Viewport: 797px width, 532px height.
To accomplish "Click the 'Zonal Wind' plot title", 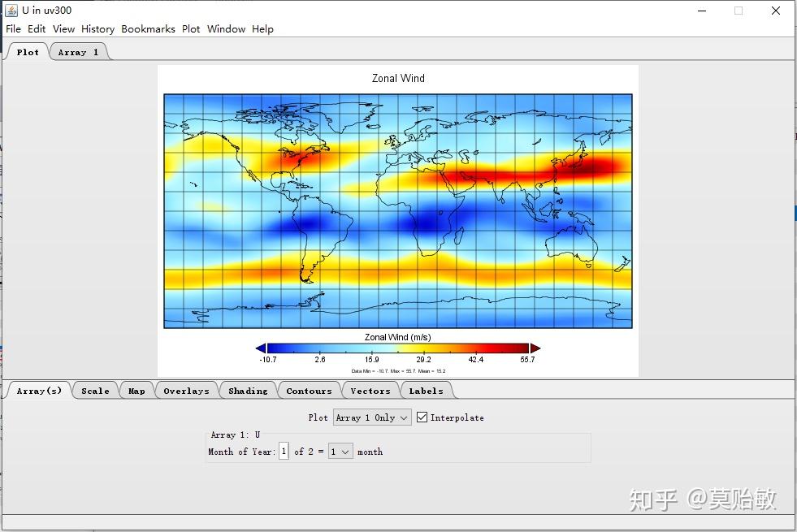I will [x=398, y=78].
